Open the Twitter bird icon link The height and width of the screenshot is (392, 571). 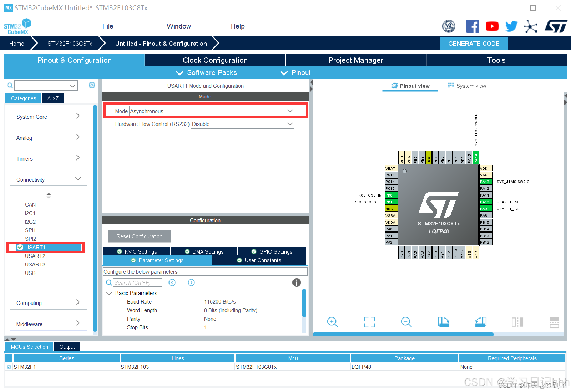511,26
